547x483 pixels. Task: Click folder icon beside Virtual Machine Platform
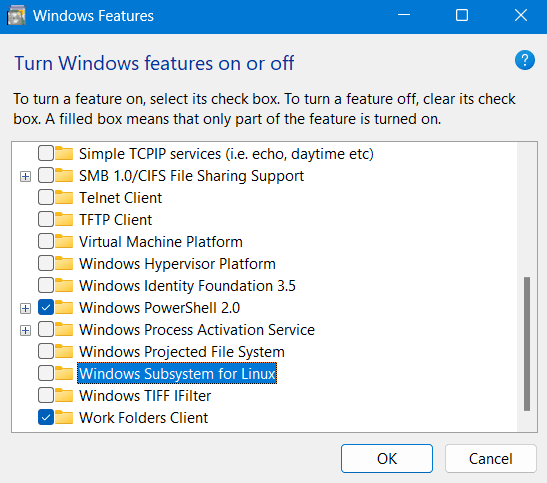pos(64,241)
